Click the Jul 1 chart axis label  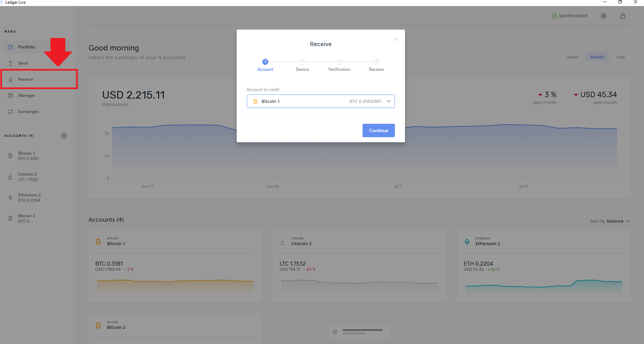point(398,186)
